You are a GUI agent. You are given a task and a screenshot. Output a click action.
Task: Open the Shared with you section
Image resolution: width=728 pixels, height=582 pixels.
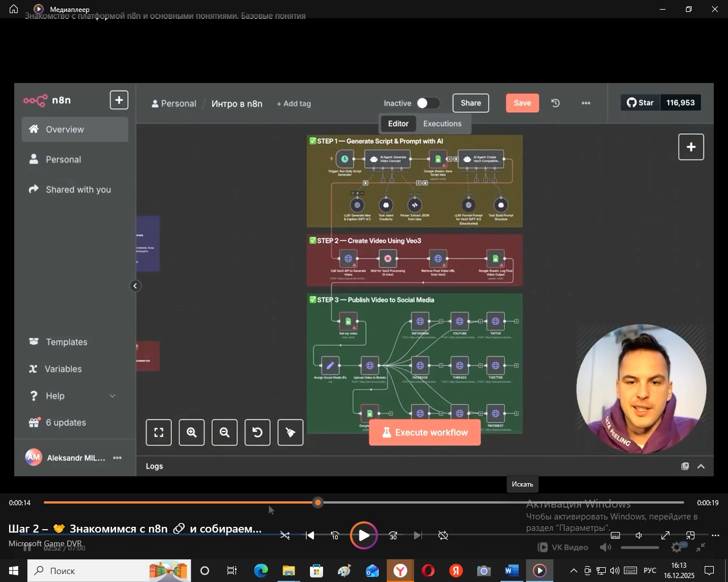point(75,190)
